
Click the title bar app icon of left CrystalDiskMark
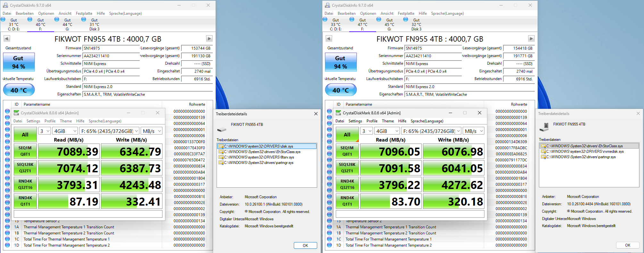16,113
